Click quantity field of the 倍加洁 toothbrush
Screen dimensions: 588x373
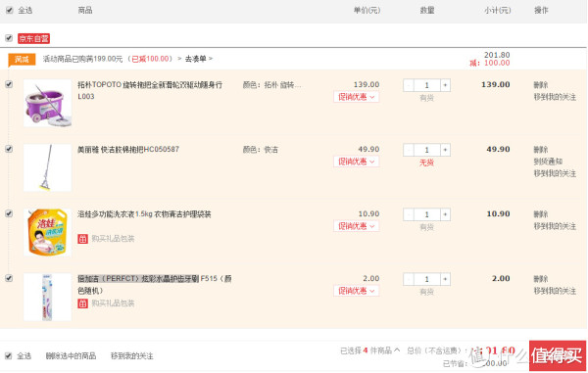coord(426,279)
